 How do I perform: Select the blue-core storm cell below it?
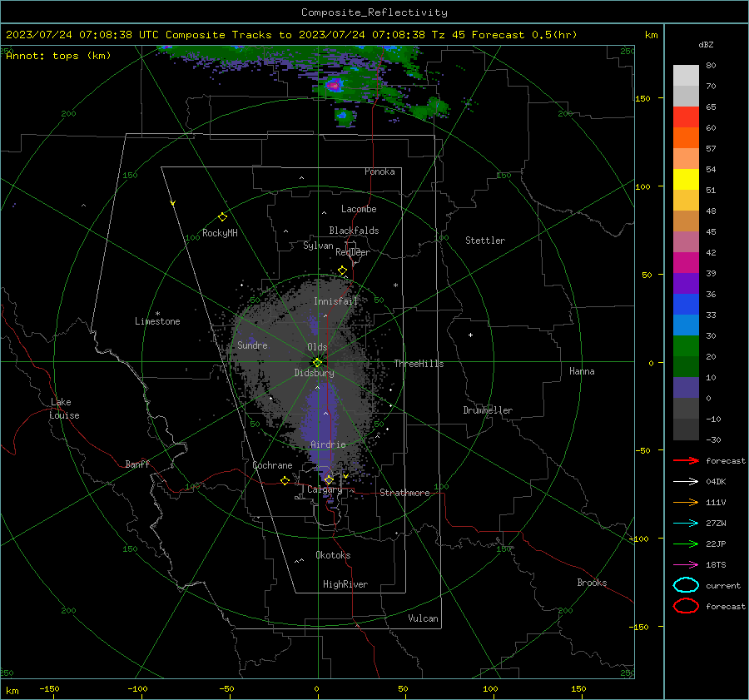click(x=343, y=116)
